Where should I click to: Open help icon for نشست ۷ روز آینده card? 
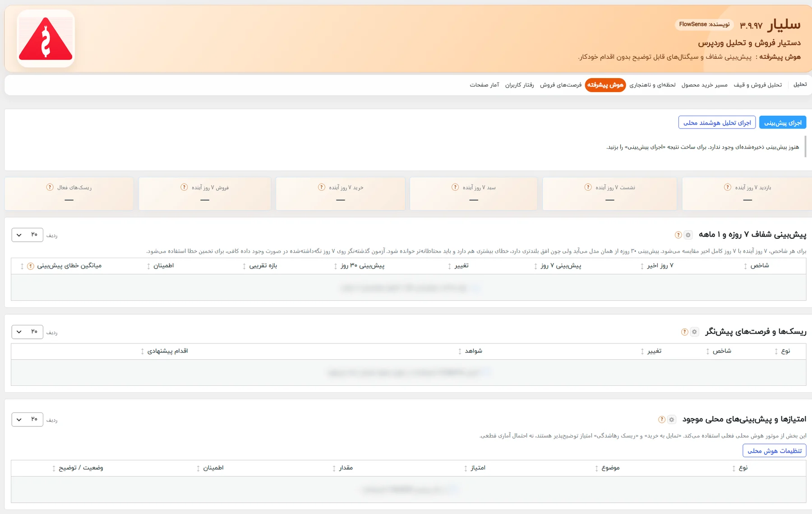tap(588, 187)
